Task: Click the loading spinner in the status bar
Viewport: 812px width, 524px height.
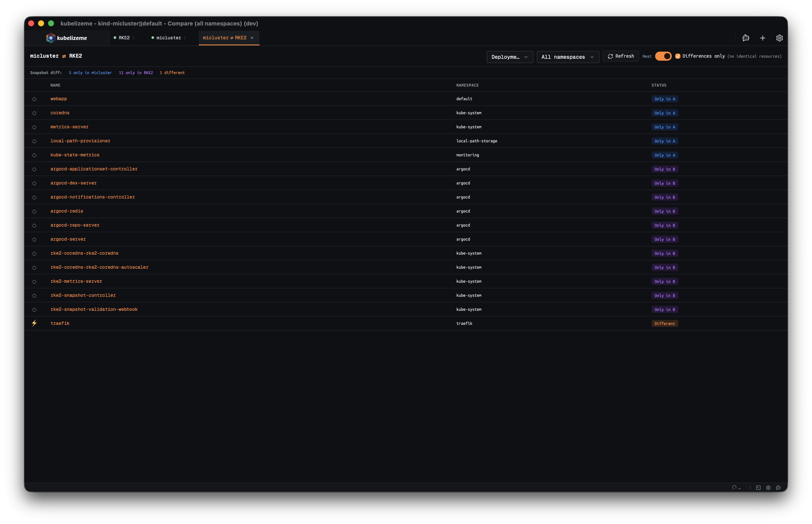Action: (x=734, y=487)
